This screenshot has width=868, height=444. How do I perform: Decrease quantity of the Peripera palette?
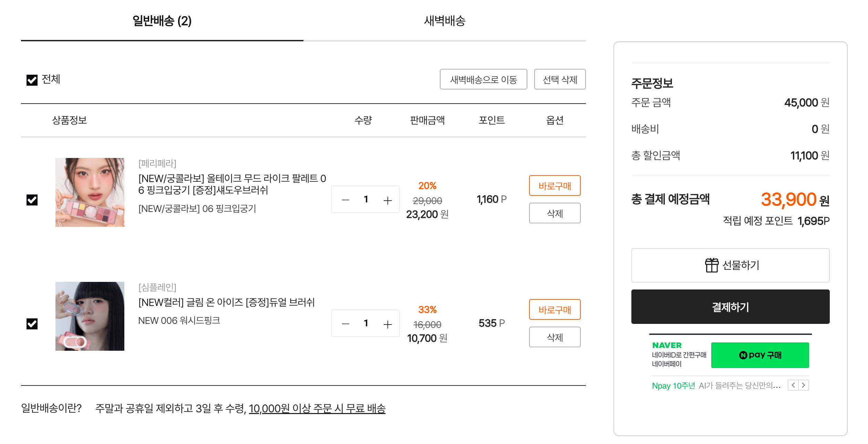(345, 200)
